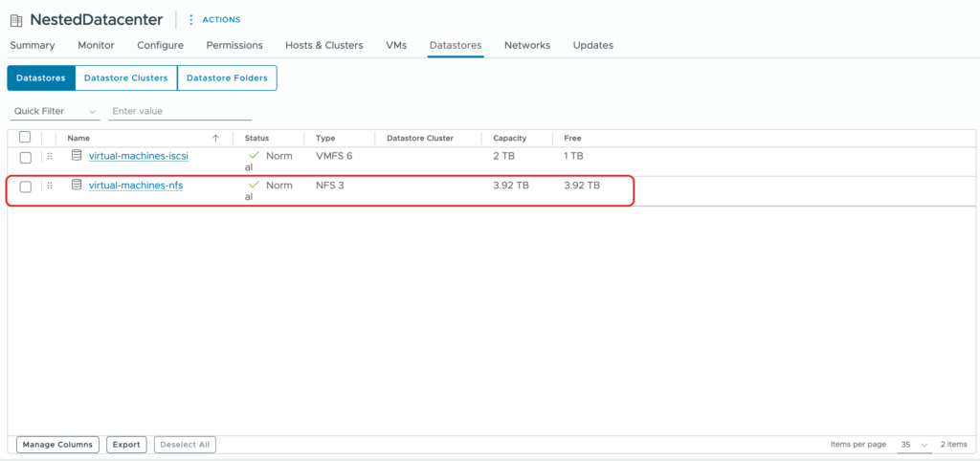Screen dimensions: 980x461
Task: Click the three-dot icon beside ACTIONS
Action: (x=190, y=19)
